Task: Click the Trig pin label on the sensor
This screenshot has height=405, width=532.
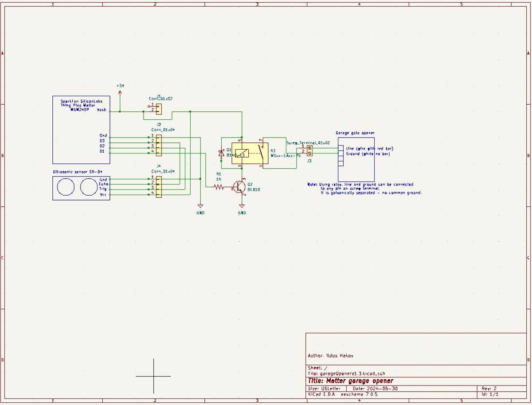Action: pyautogui.click(x=102, y=189)
